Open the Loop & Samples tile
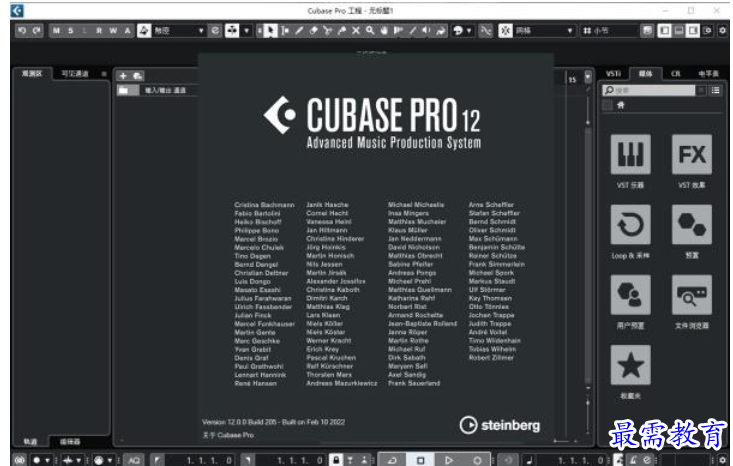The image size is (733, 466). (x=630, y=224)
